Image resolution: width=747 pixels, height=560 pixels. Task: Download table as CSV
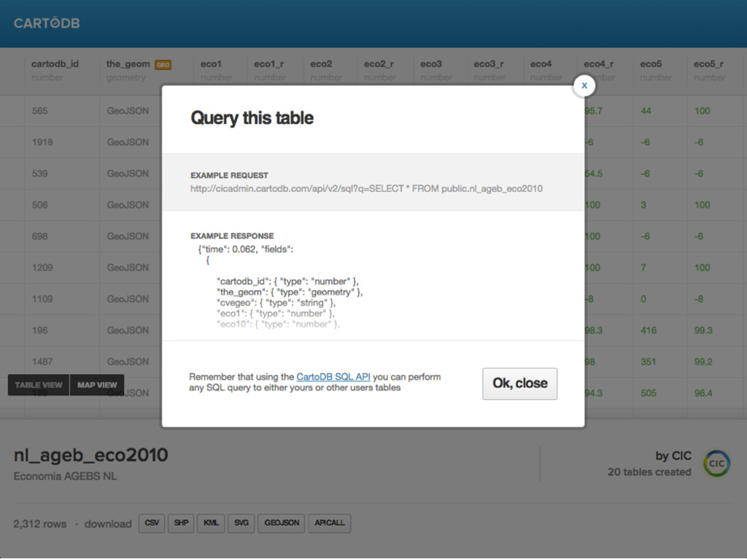pos(152,523)
